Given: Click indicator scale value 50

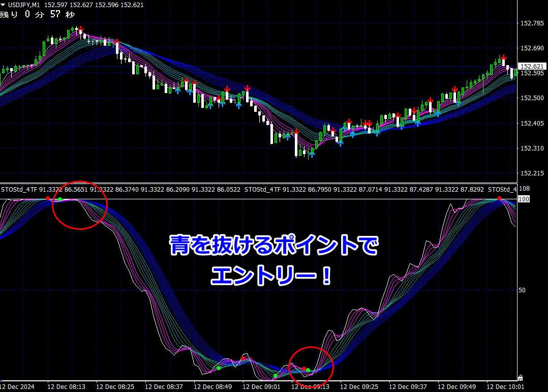Looking at the screenshot, I should coord(522,290).
